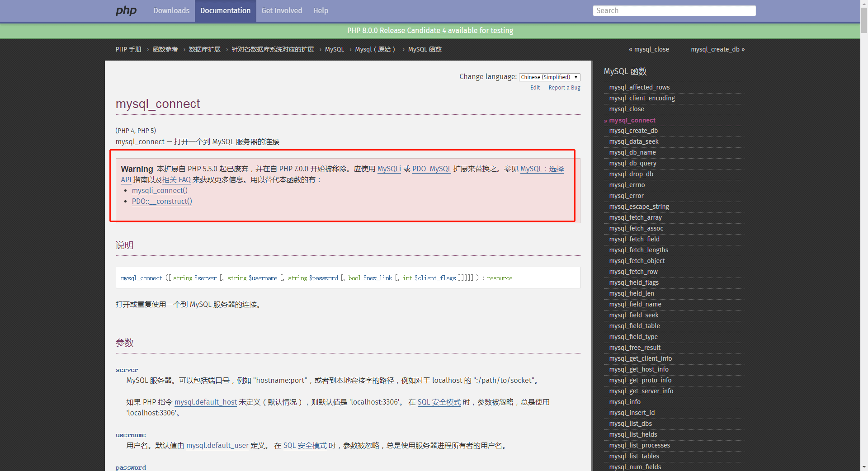
Task: Go to PHP 手册 breadcrumb
Action: coord(128,49)
